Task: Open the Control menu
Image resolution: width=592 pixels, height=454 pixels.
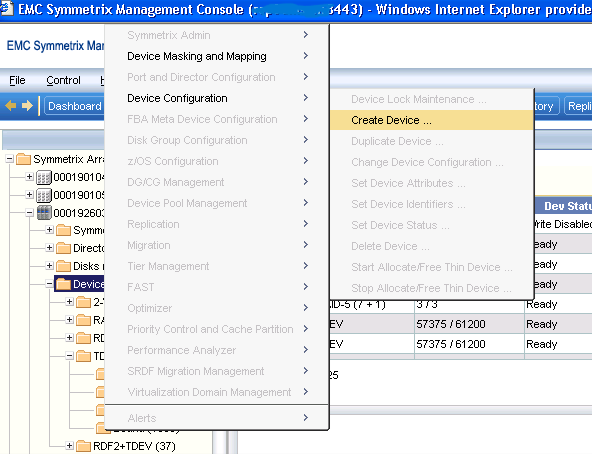Action: tap(63, 80)
